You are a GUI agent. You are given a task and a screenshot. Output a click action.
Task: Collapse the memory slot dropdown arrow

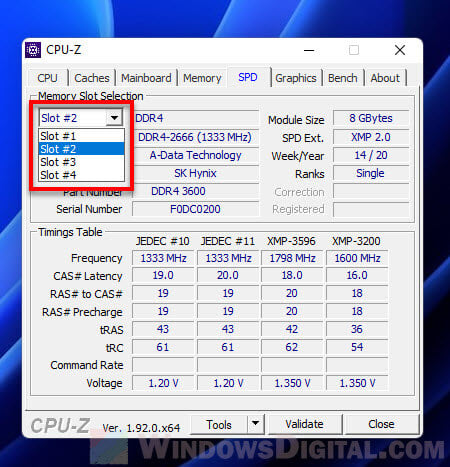pyautogui.click(x=114, y=118)
